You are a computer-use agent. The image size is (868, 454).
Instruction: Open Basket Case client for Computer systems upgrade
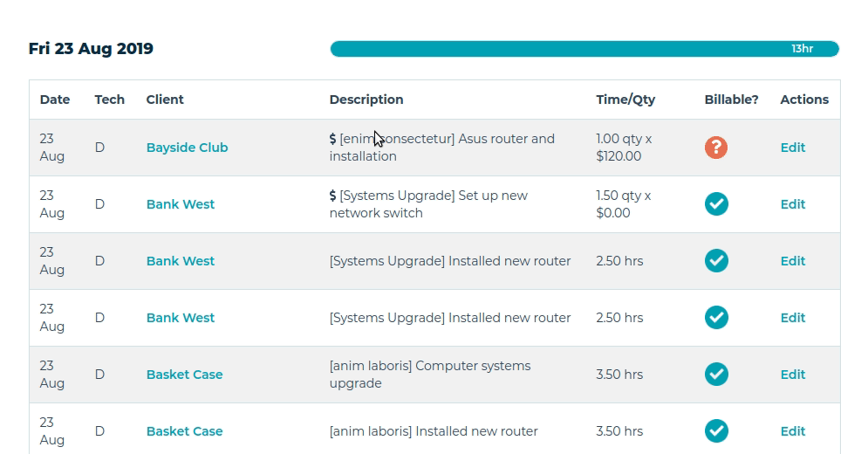tap(184, 375)
